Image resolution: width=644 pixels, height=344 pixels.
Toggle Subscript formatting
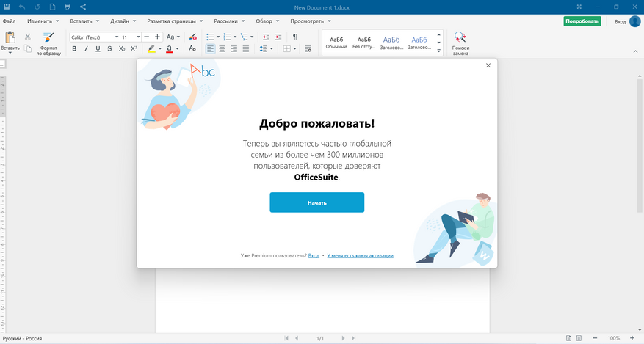pyautogui.click(x=122, y=49)
